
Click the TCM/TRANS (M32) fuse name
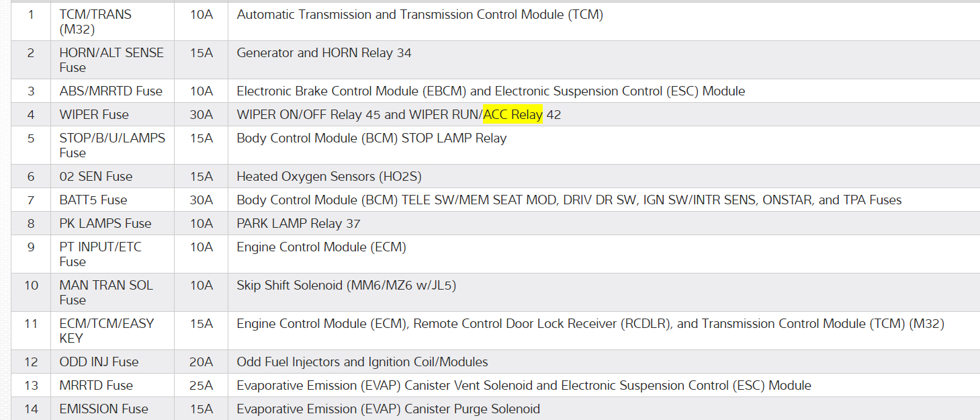[95, 22]
